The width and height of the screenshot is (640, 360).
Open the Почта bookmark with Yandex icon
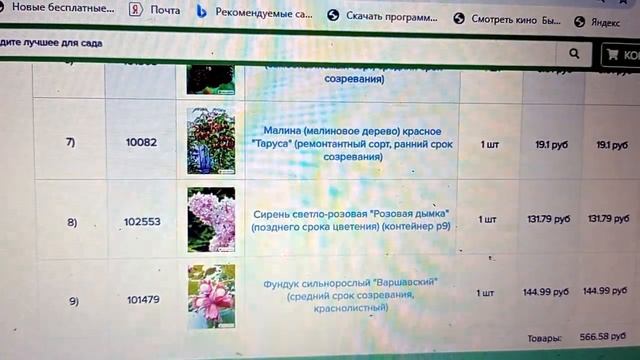click(155, 9)
